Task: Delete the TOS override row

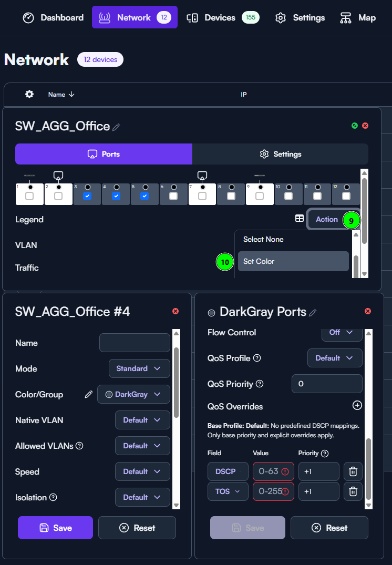Action: click(x=353, y=491)
